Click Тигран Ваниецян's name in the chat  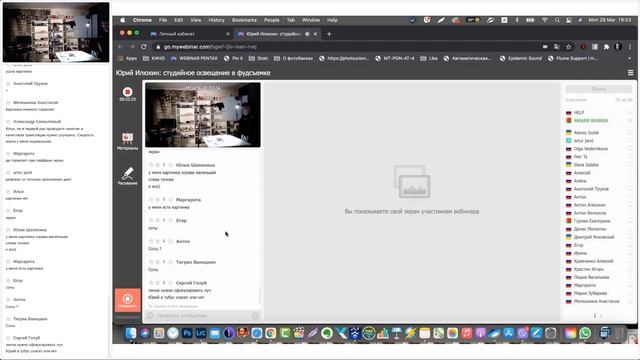[x=196, y=262]
